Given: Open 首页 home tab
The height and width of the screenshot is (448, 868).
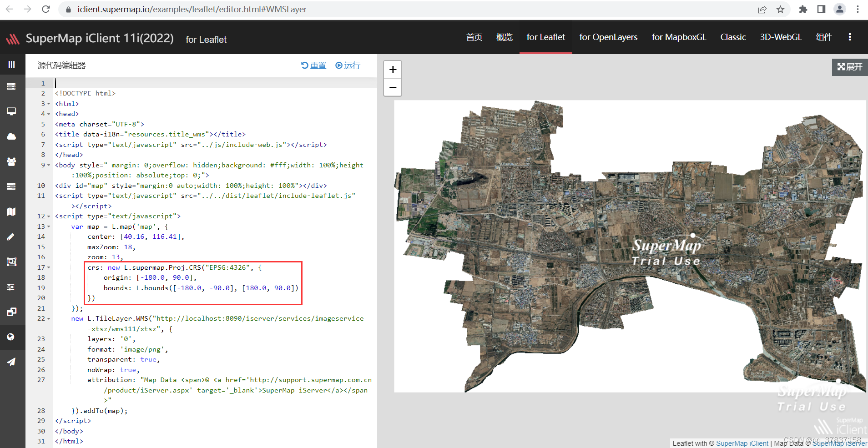Looking at the screenshot, I should 474,37.
